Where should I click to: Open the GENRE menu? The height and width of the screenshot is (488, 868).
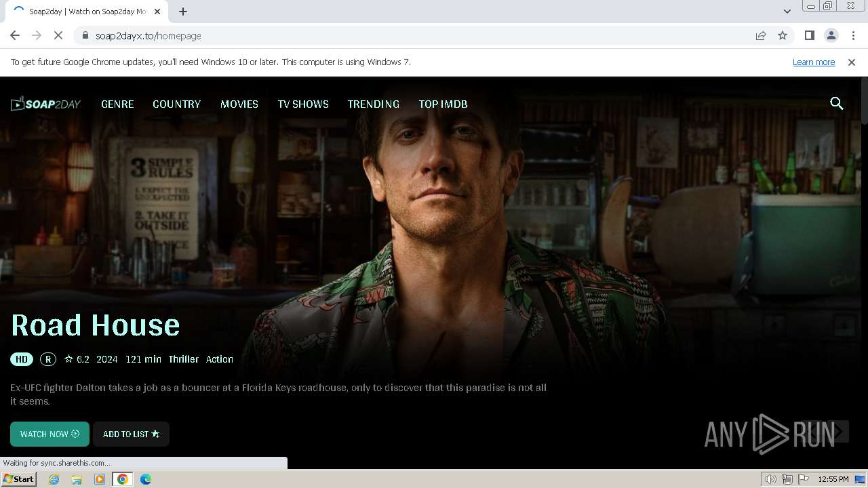(117, 104)
